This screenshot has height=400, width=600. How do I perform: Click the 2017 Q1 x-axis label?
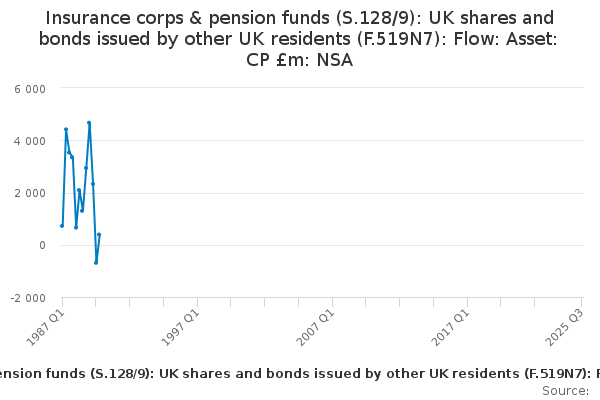coord(451,327)
